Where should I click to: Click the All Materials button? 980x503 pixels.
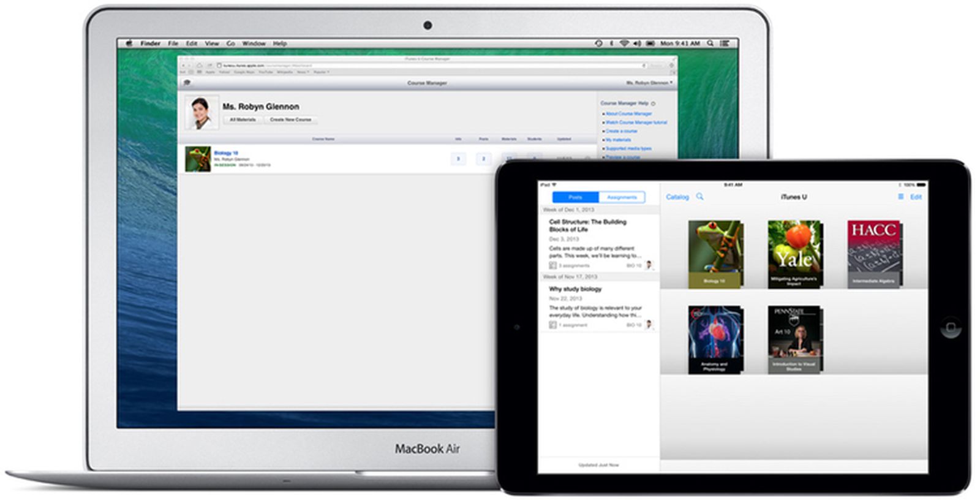click(x=243, y=119)
